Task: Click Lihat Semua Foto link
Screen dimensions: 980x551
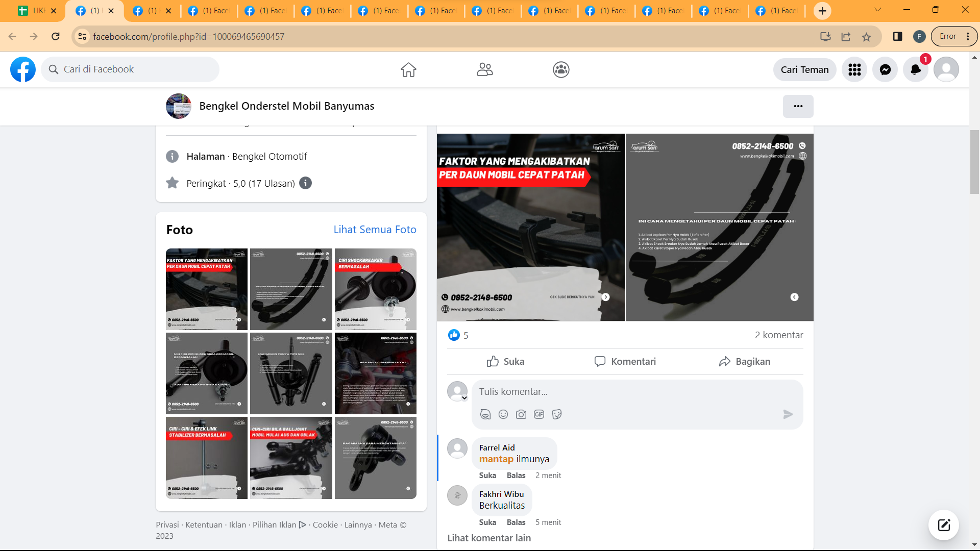Action: pos(375,230)
